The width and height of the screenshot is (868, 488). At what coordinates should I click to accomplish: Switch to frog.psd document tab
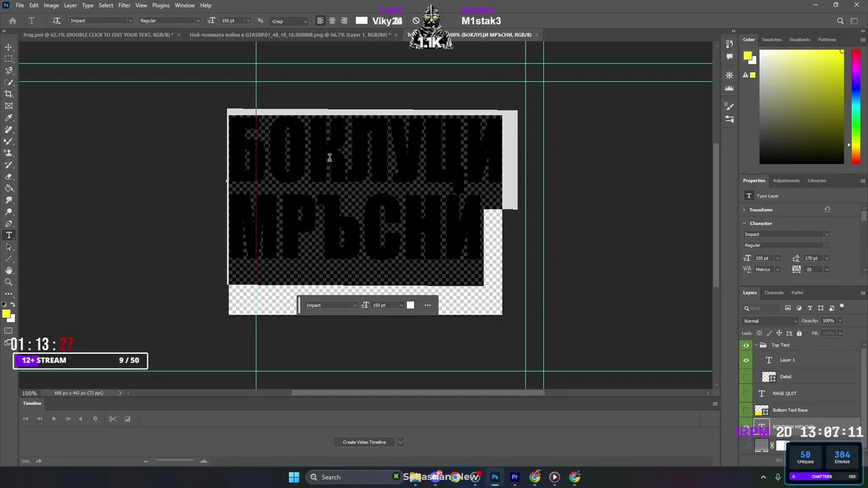[98, 35]
